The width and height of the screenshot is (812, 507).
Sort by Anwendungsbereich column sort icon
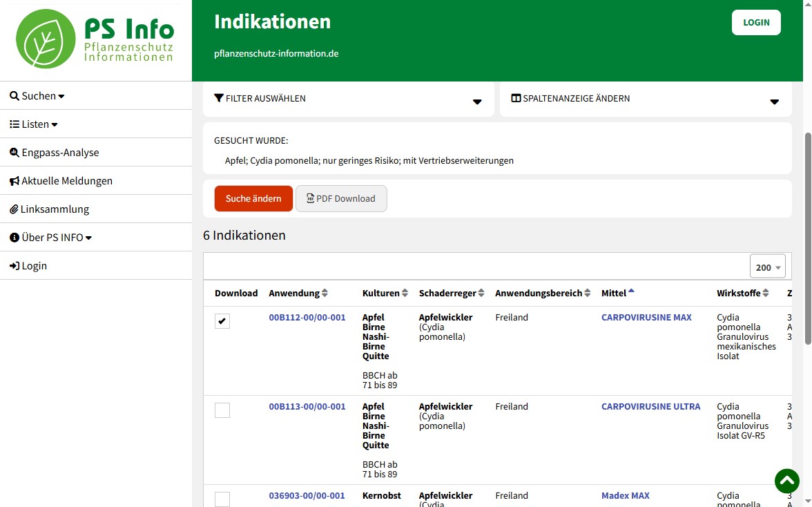point(588,294)
